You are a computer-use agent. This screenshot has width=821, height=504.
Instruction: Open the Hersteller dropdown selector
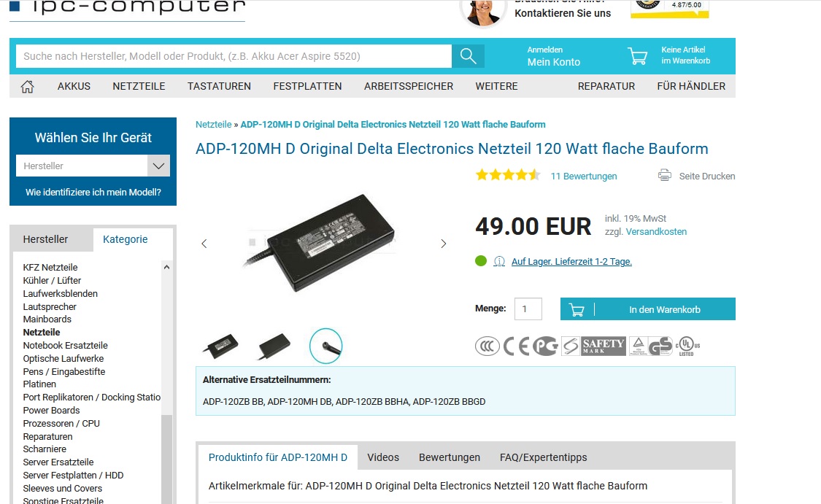(93, 166)
